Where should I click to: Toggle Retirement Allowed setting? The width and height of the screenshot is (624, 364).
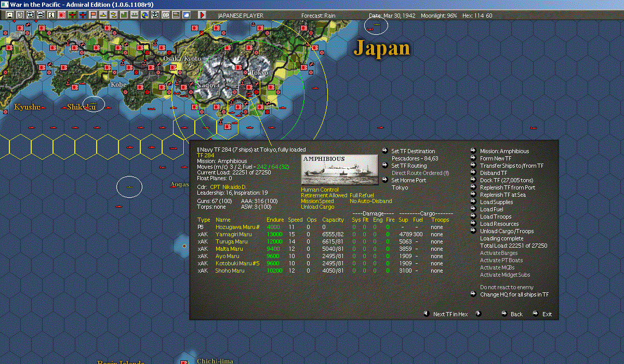[x=324, y=196]
